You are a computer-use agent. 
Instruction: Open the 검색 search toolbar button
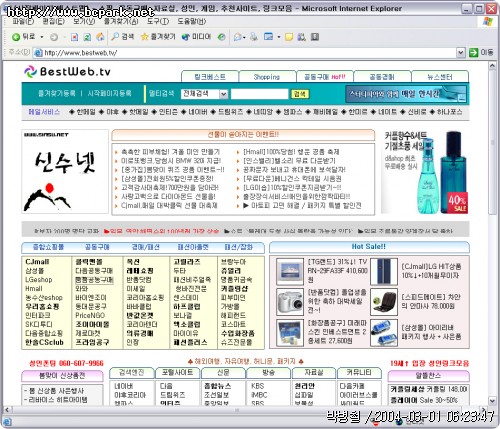point(122,37)
